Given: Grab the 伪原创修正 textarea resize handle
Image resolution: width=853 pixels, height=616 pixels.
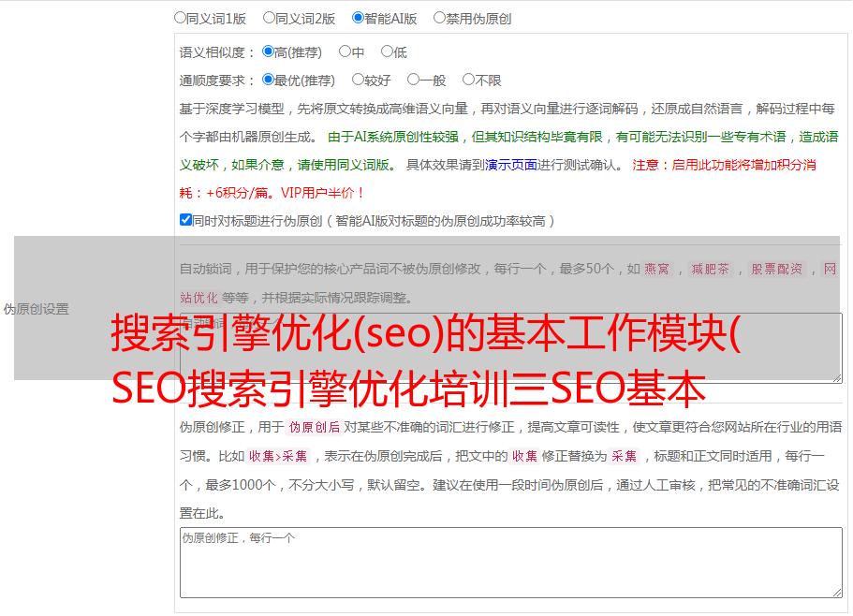Looking at the screenshot, I should pyautogui.click(x=837, y=594).
